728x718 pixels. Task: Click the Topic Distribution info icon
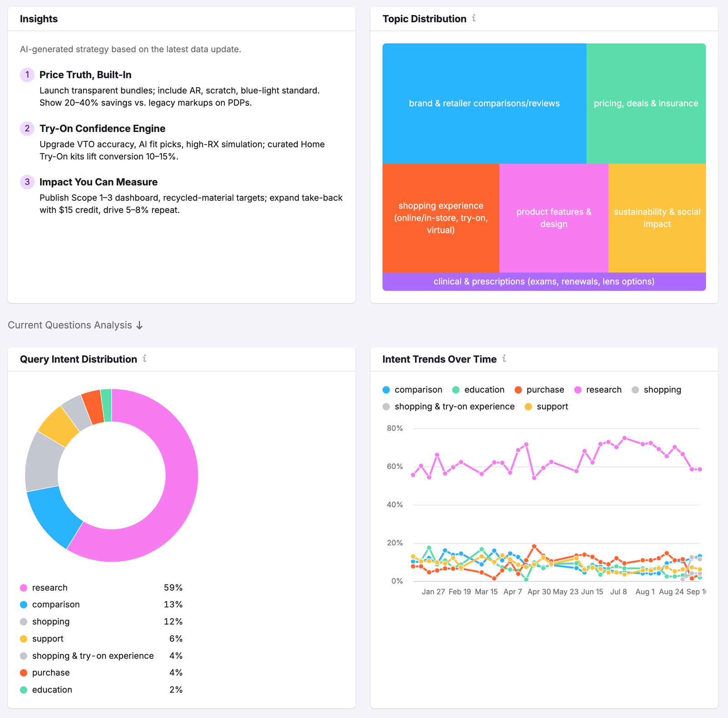(475, 19)
